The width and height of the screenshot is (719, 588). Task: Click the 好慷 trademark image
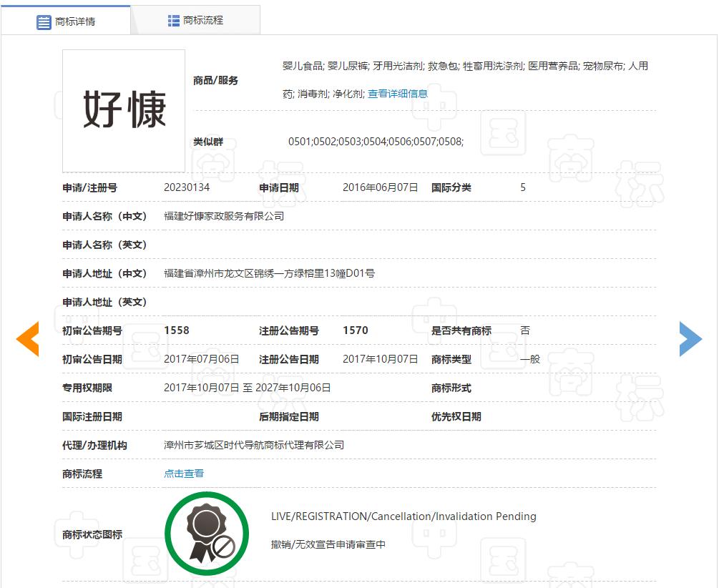point(123,111)
